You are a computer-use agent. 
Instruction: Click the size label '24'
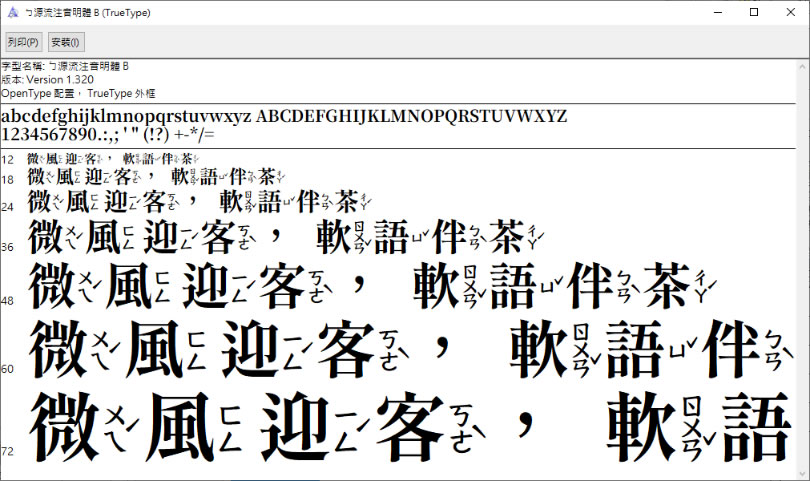click(x=7, y=207)
